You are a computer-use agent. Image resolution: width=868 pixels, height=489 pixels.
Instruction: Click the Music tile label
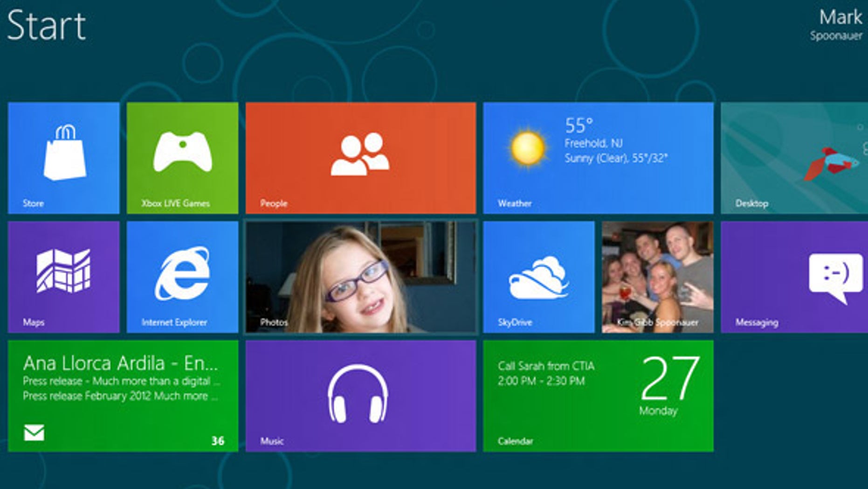point(272,441)
